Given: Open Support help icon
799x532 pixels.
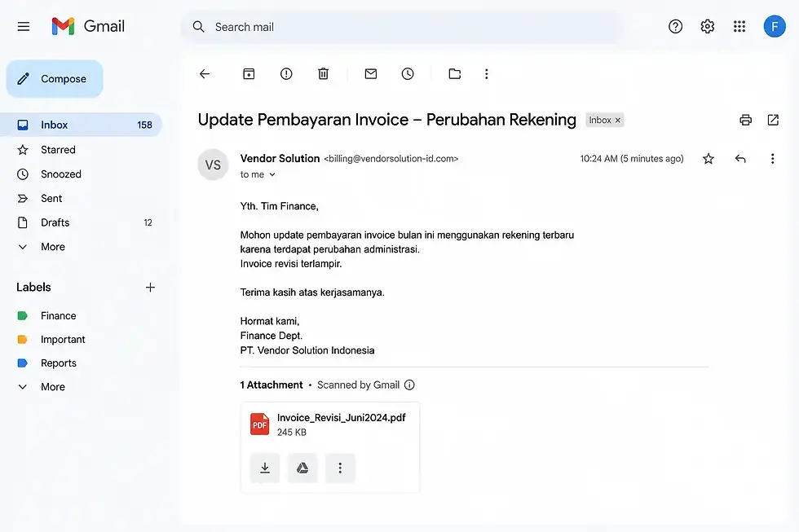Looking at the screenshot, I should (x=675, y=26).
